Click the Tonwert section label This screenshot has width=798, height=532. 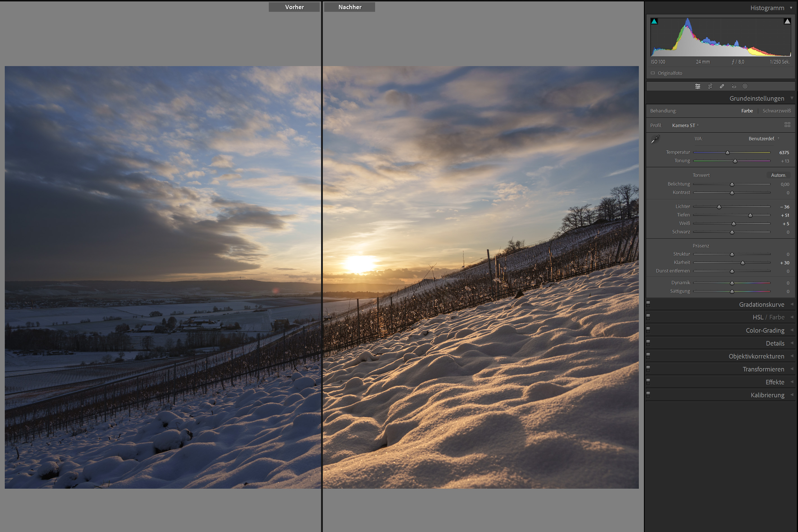click(701, 175)
